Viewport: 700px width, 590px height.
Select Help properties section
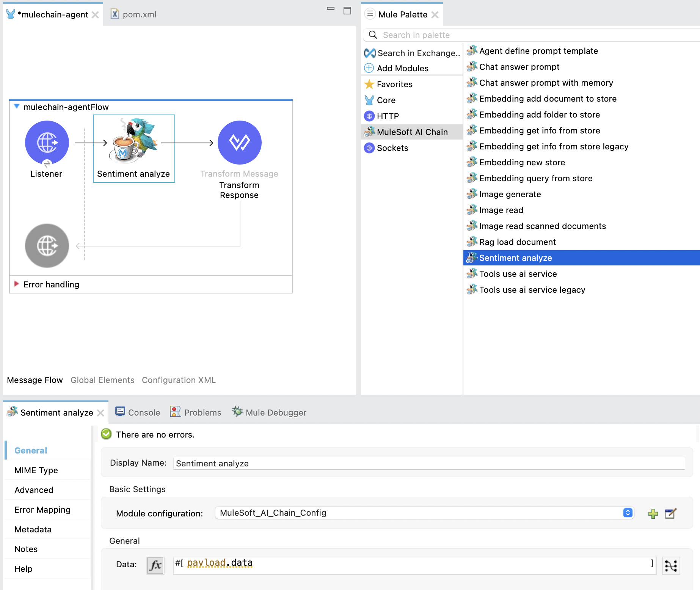48,569
